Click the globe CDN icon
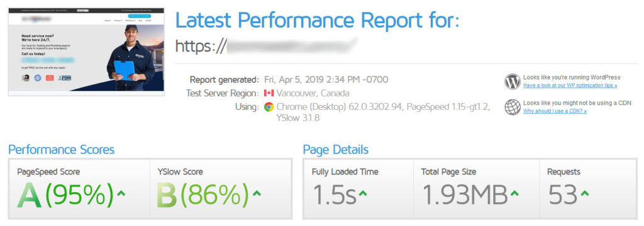The height and width of the screenshot is (226, 644). (x=513, y=107)
